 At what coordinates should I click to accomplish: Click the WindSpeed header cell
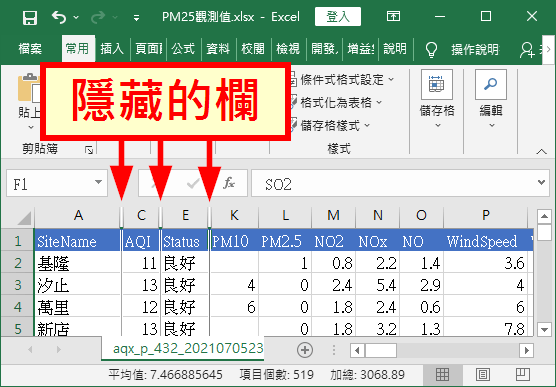tap(486, 241)
